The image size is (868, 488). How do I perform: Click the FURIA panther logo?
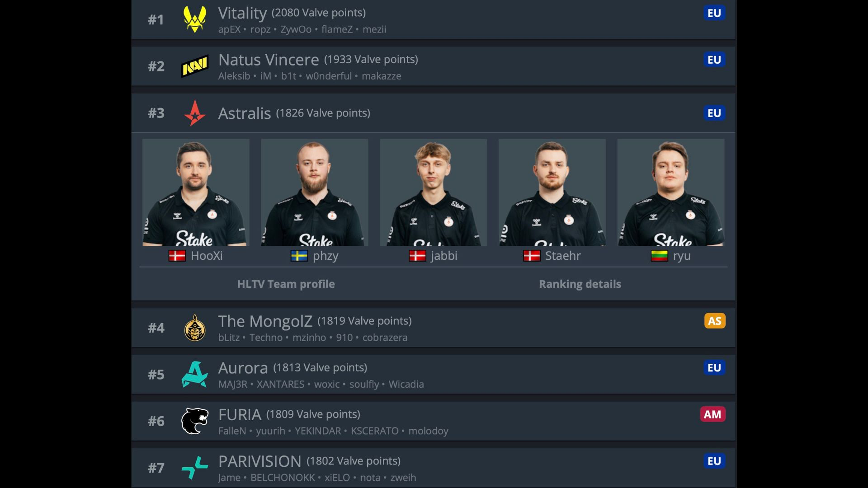point(195,421)
